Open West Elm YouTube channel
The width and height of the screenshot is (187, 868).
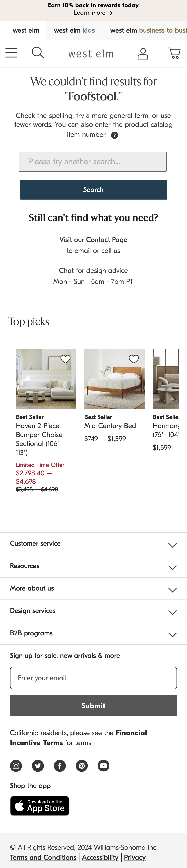click(x=103, y=766)
